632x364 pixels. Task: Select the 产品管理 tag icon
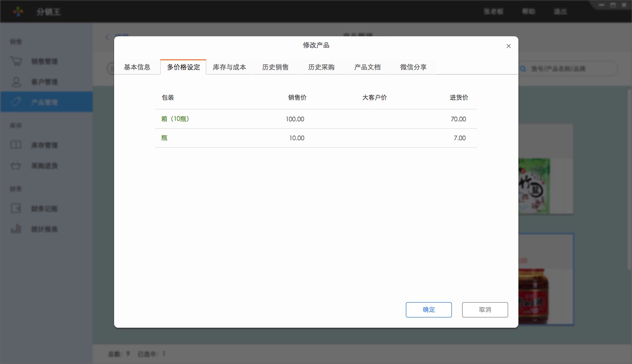(x=16, y=102)
